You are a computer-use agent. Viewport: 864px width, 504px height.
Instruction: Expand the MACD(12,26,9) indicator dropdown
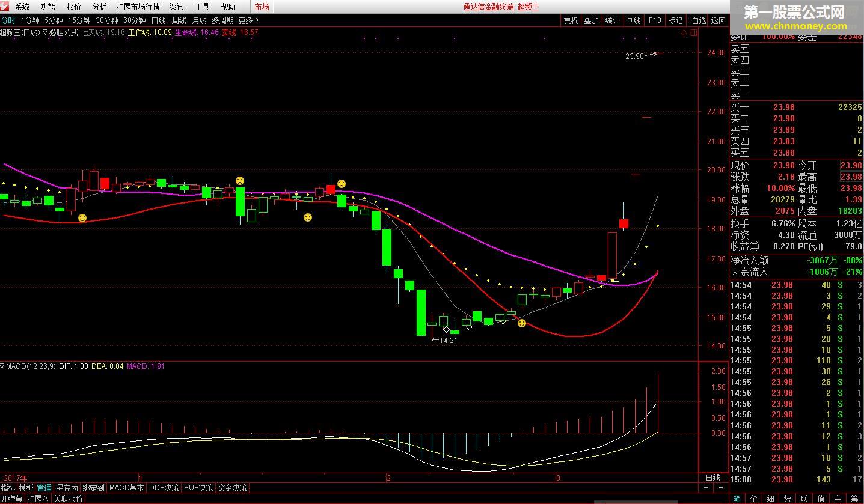(x=2, y=366)
